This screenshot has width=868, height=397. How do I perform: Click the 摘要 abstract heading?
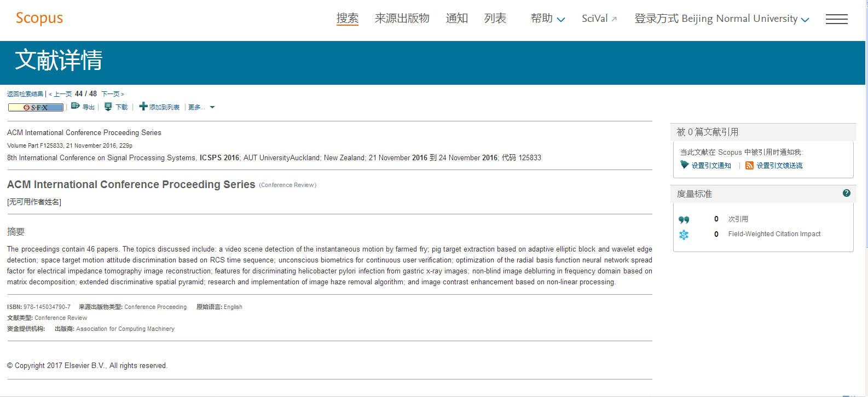click(x=16, y=231)
